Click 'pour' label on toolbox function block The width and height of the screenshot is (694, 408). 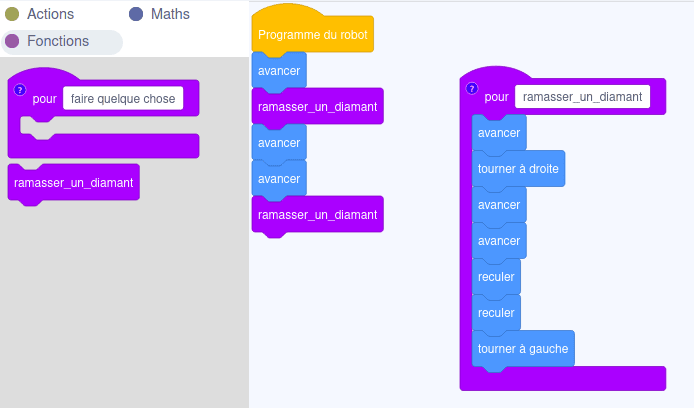[x=44, y=99]
